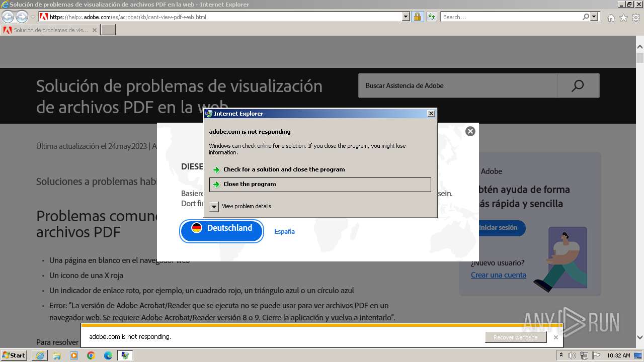Click the Recover webpage button
Viewport: 644px width, 362px height.
coord(516,337)
